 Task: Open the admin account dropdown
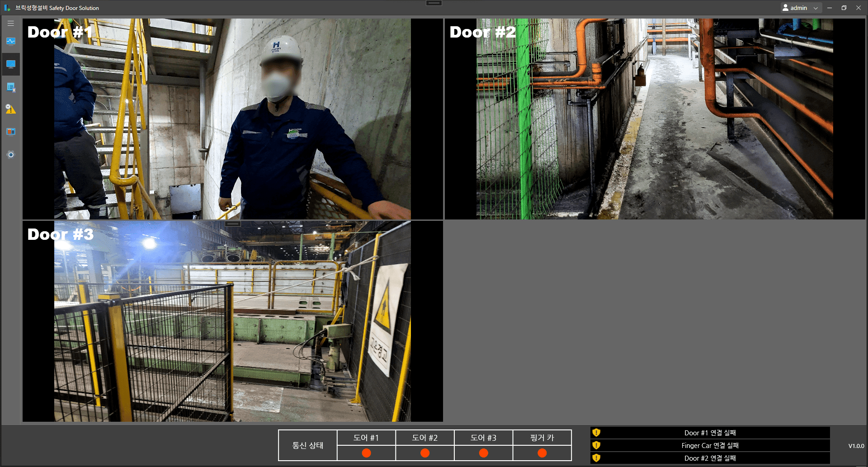pos(797,8)
